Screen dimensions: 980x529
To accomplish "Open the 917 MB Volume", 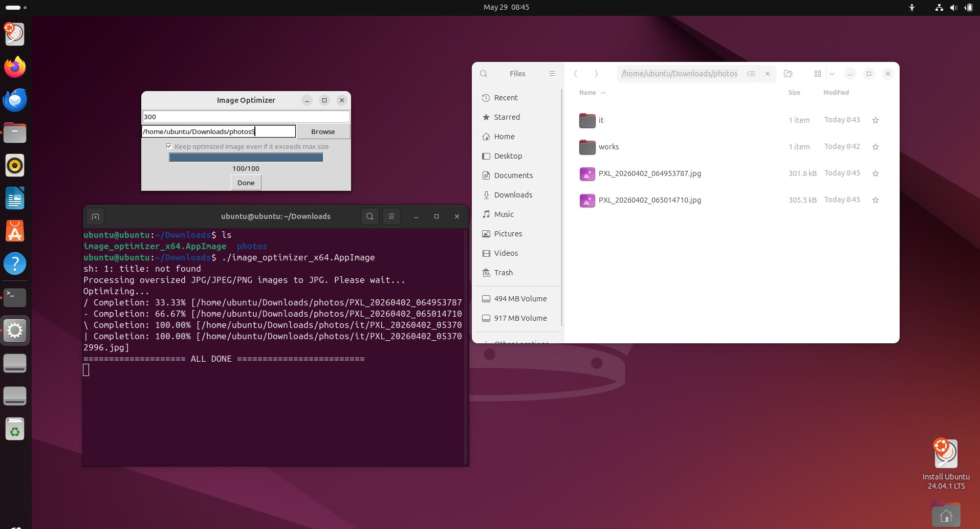I will click(518, 318).
